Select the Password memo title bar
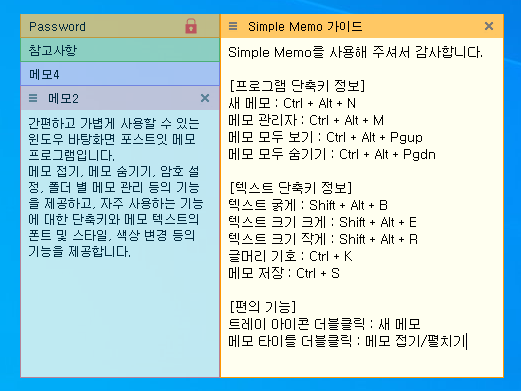Image resolution: width=521 pixels, height=391 pixels. pyautogui.click(x=120, y=26)
